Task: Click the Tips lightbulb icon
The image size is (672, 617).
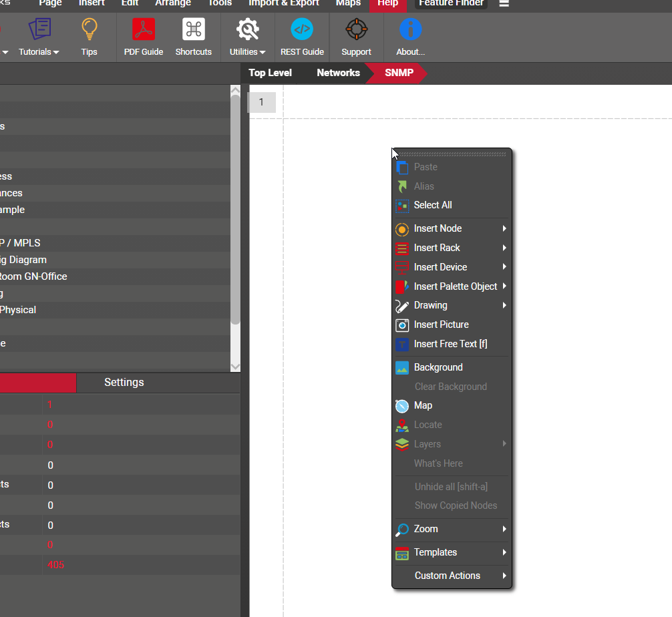Action: [x=89, y=30]
